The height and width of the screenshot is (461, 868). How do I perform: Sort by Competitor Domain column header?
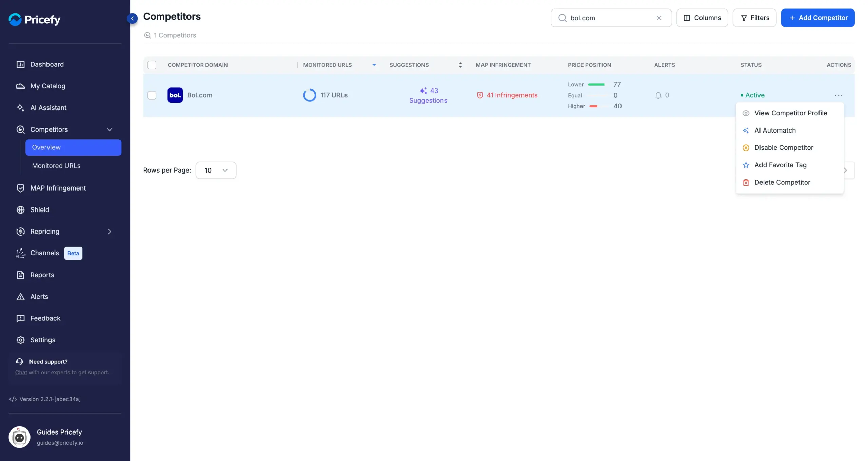[198, 65]
